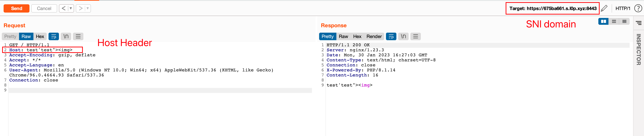Image resolution: width=644 pixels, height=136 pixels.
Task: Select the Hex tab in Response panel
Action: (x=357, y=36)
